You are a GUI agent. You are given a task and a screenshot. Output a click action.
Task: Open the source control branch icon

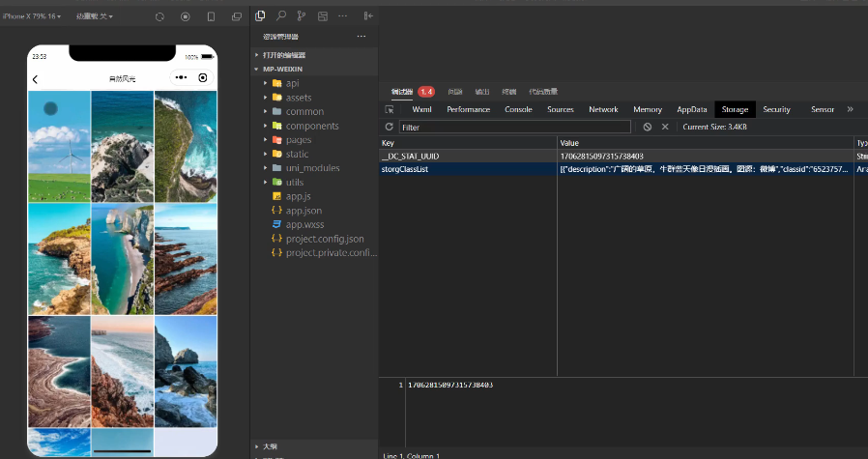tap(302, 16)
